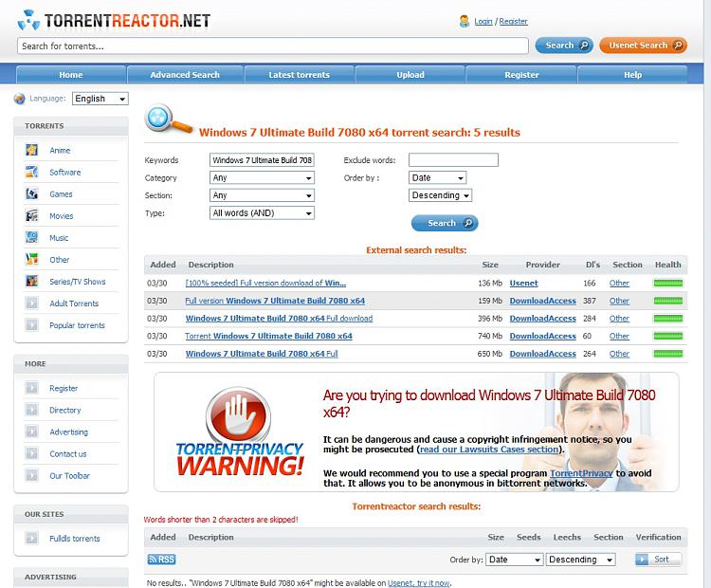Click the Anime category icon
The height and width of the screenshot is (588, 711).
point(31,150)
